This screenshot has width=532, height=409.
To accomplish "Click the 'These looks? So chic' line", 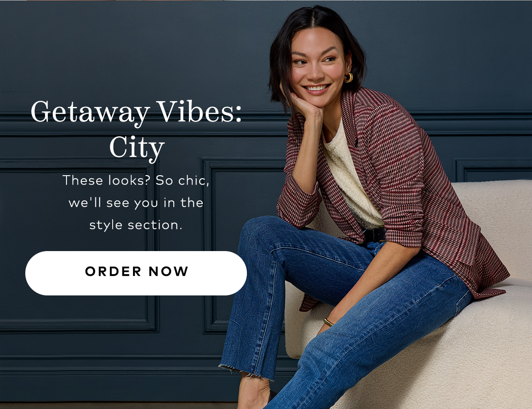I will [136, 181].
